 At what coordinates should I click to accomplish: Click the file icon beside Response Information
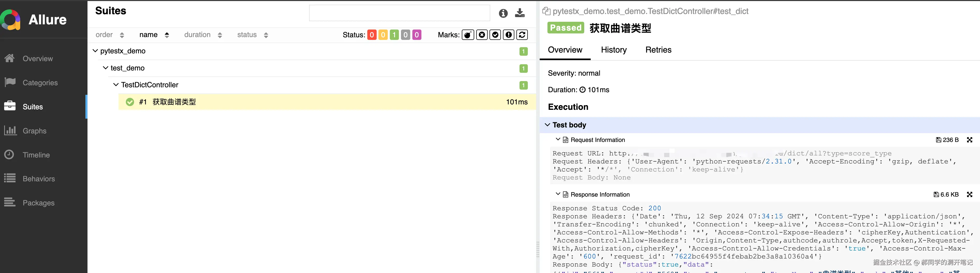click(566, 195)
